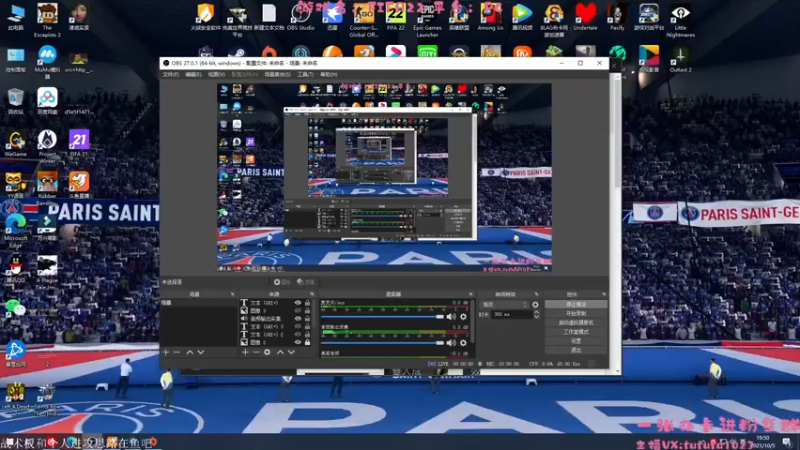Toggle visibility eye of 文本 (GDI+) source
800x450 pixels.
(298, 303)
